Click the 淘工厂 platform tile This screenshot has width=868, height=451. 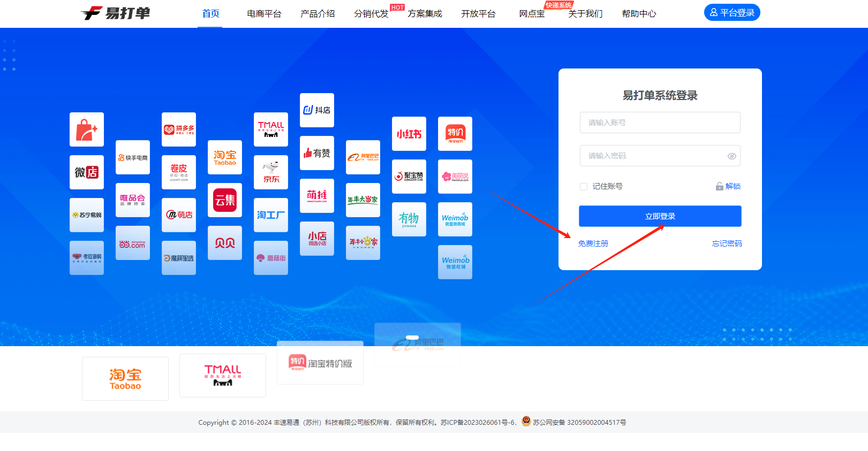[x=271, y=215]
